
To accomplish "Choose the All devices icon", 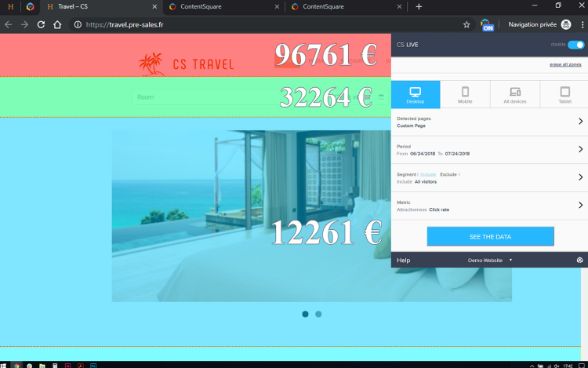I will pyautogui.click(x=515, y=94).
